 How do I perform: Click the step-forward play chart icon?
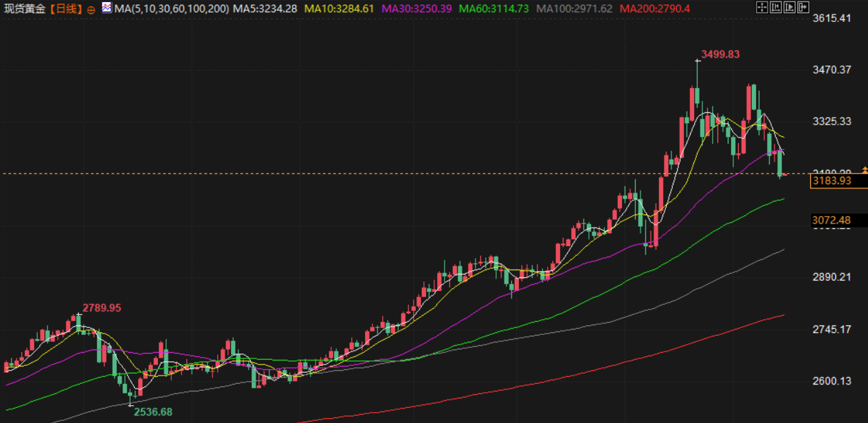click(789, 8)
